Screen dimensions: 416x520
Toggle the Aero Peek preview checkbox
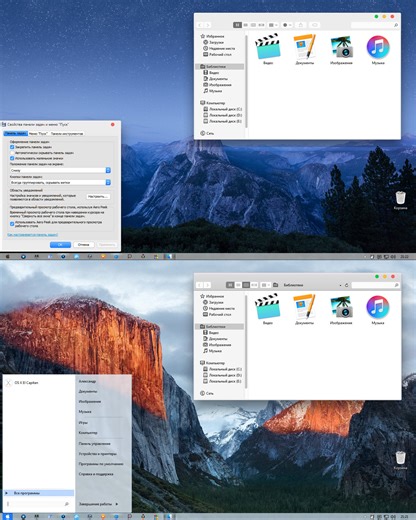(x=12, y=224)
